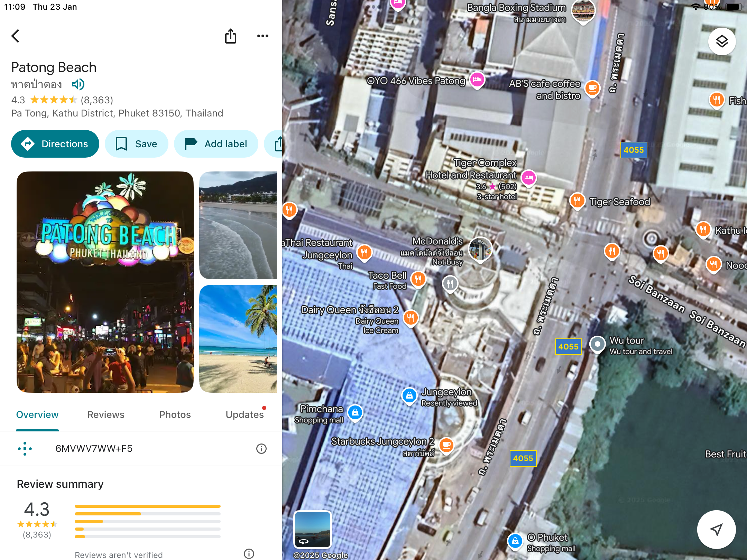Open the three-dot more options menu
Viewport: 747px width, 560px height.
(x=263, y=36)
